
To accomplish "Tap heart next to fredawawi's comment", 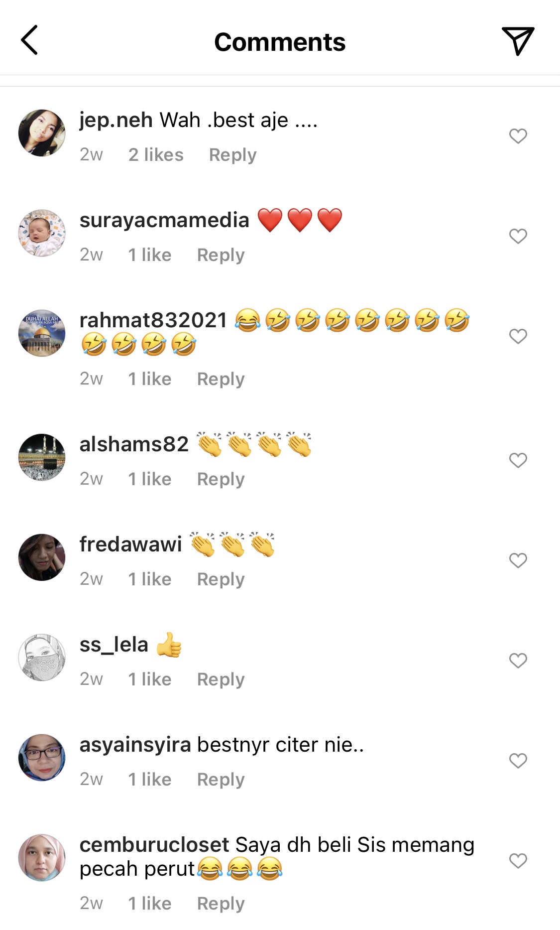I will tap(518, 560).
